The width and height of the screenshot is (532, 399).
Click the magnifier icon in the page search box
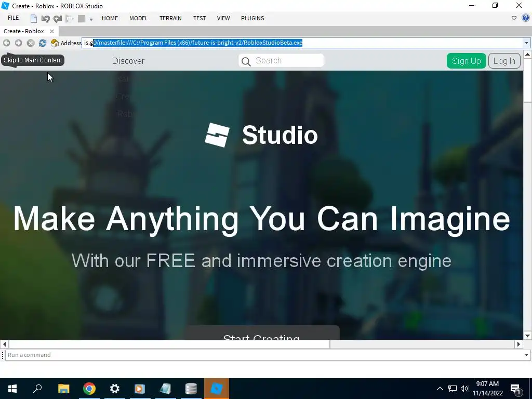246,61
